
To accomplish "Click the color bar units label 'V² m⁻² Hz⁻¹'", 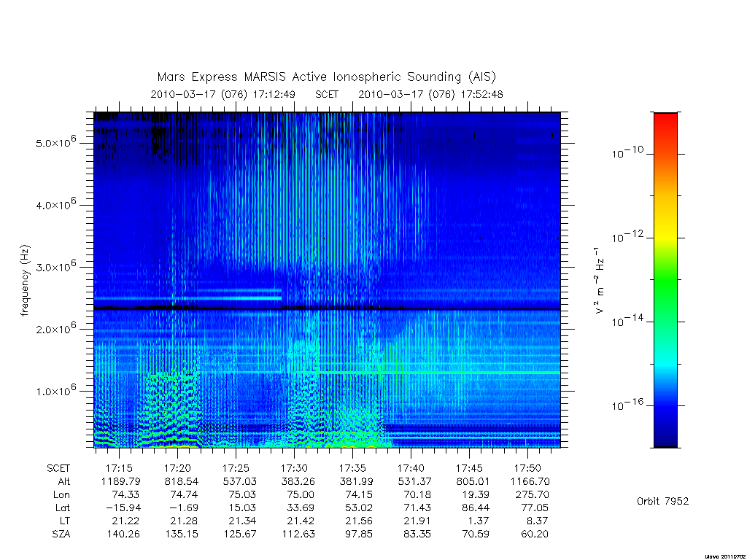I will click(x=600, y=280).
